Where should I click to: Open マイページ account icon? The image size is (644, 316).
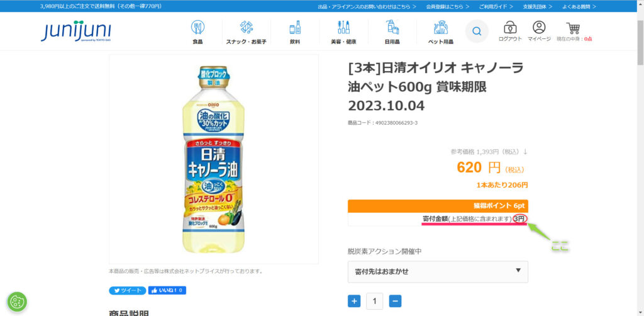point(539,28)
